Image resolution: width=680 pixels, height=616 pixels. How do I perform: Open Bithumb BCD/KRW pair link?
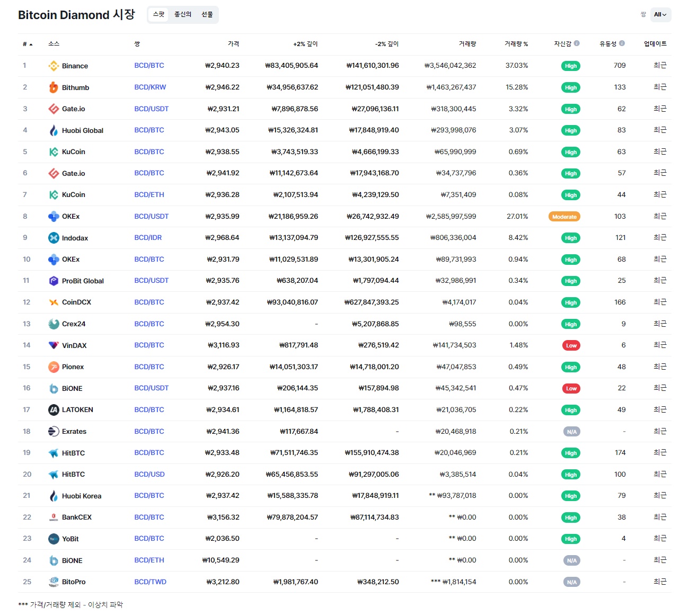(x=150, y=87)
